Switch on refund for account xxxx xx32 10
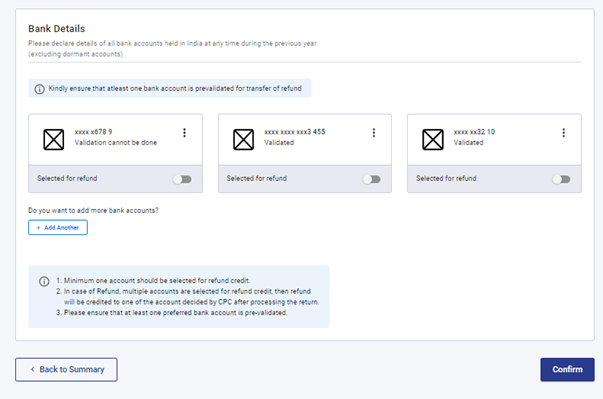This screenshot has height=399, width=603. coord(561,179)
